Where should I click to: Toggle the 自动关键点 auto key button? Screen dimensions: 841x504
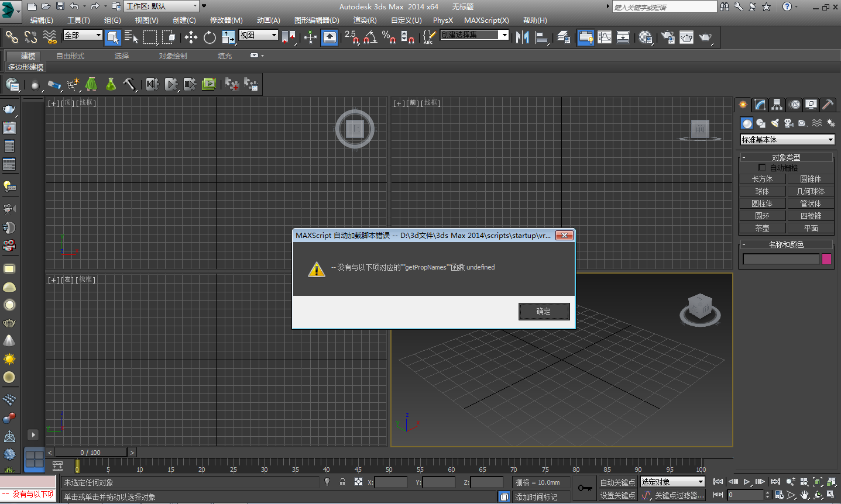pyautogui.click(x=617, y=482)
